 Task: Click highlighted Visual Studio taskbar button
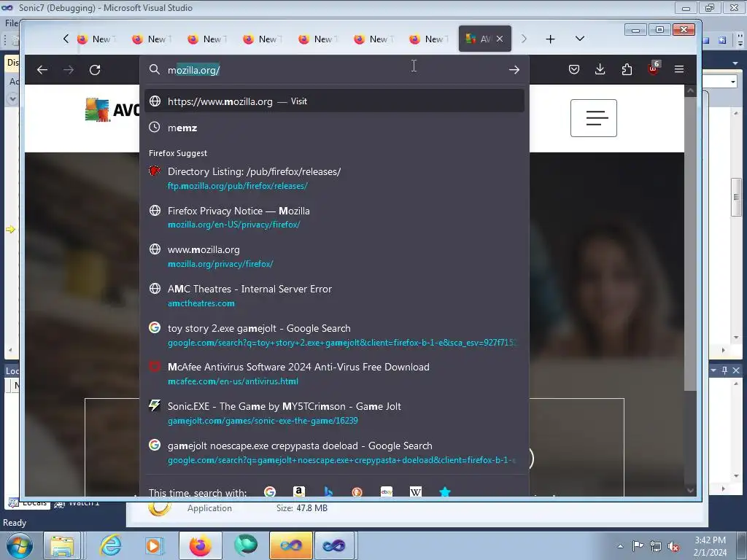tap(290, 545)
